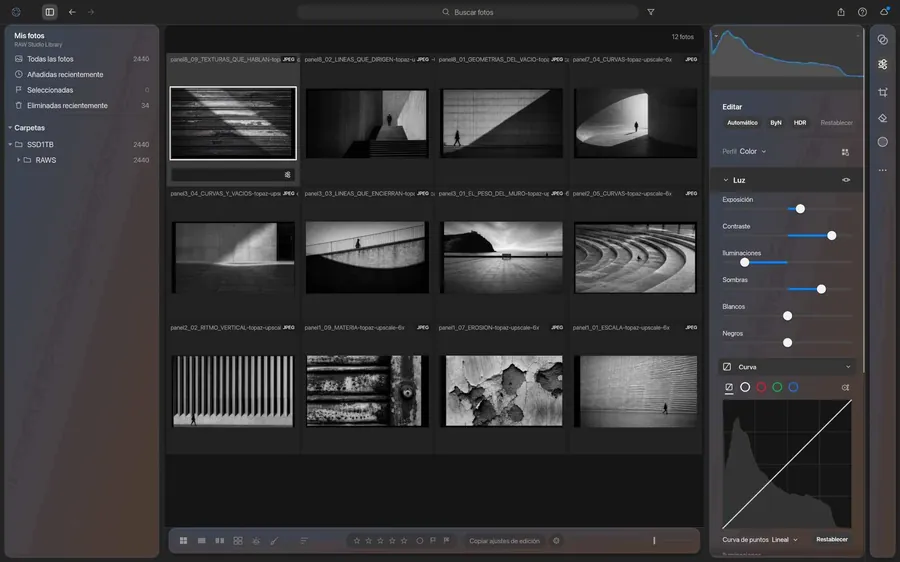Image resolution: width=900 pixels, height=562 pixels.
Task: Open the gear next to Copiar ajustes
Action: pos(556,541)
